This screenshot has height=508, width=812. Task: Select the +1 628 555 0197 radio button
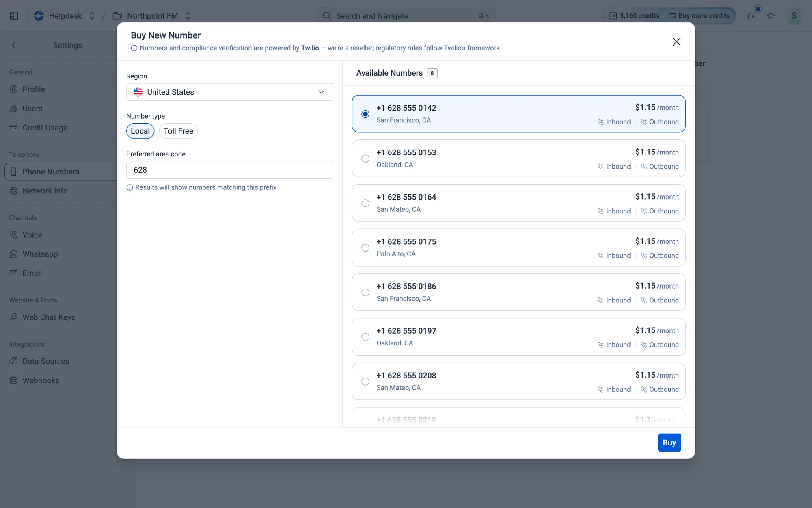(365, 337)
